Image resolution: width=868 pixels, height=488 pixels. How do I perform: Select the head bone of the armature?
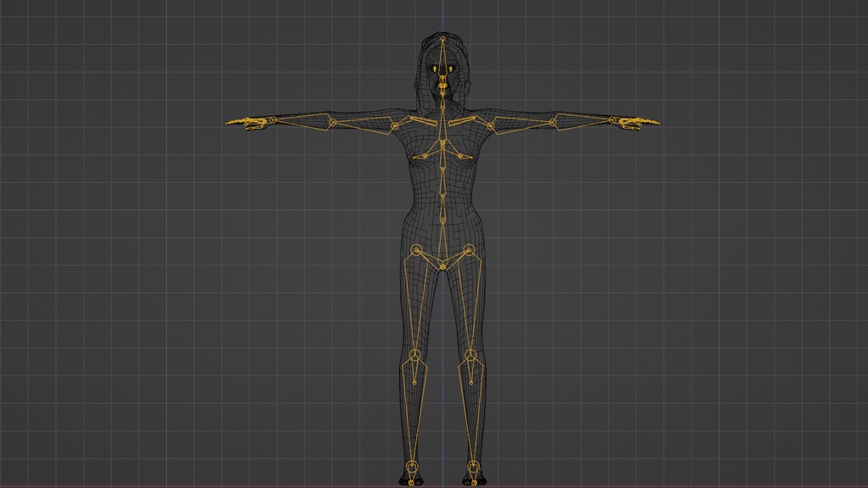click(442, 40)
